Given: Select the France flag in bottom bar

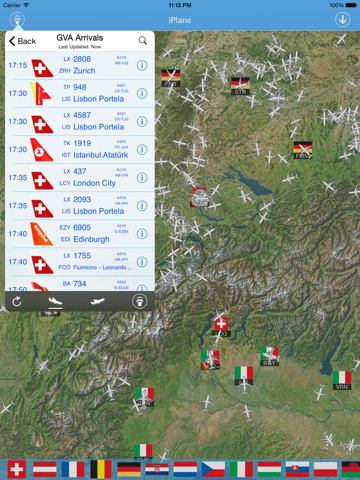Looking at the screenshot, I should click(73, 469).
